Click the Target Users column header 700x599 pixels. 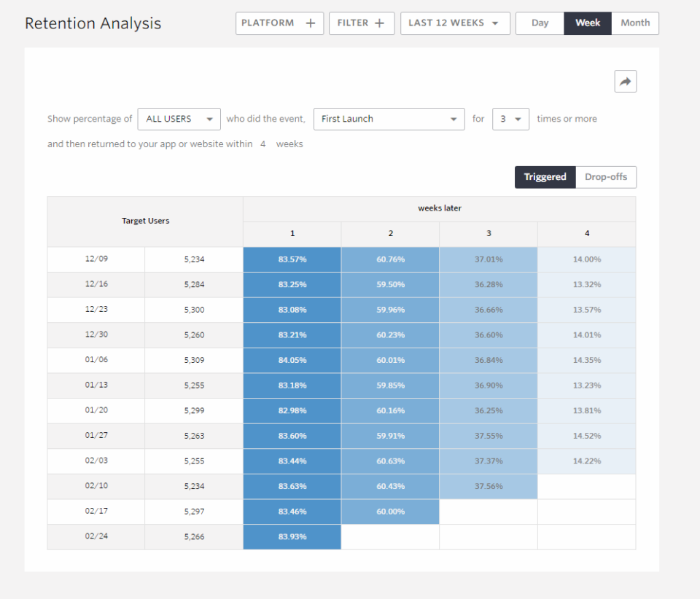click(145, 222)
